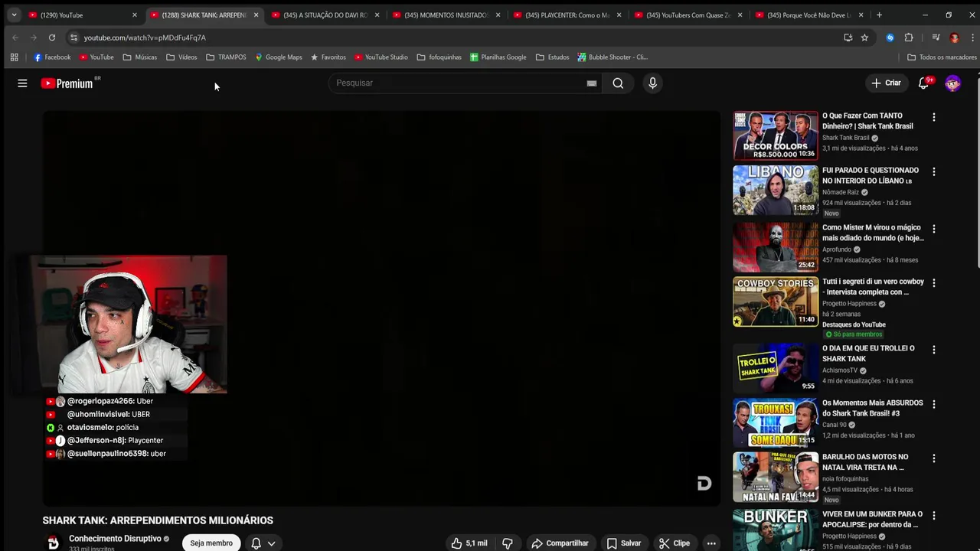Open the YouTube hamburger guide menu
The height and width of the screenshot is (551, 980).
tap(22, 83)
